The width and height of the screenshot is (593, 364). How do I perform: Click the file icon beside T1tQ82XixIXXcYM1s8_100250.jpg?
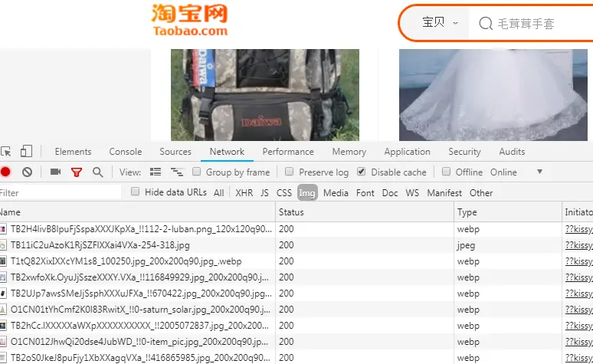click(3, 261)
